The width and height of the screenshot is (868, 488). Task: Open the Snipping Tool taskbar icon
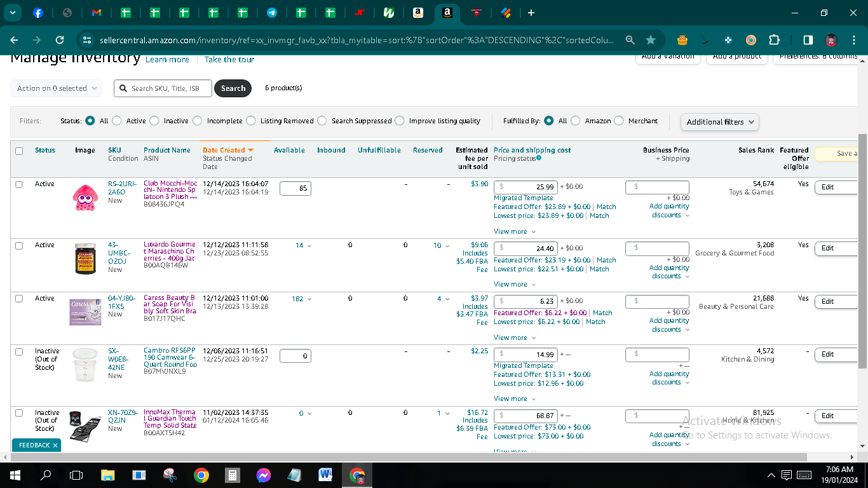click(x=170, y=475)
